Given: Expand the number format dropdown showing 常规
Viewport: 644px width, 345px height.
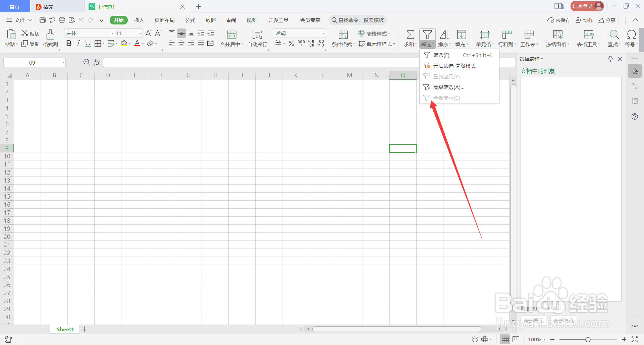Looking at the screenshot, I should (x=322, y=33).
